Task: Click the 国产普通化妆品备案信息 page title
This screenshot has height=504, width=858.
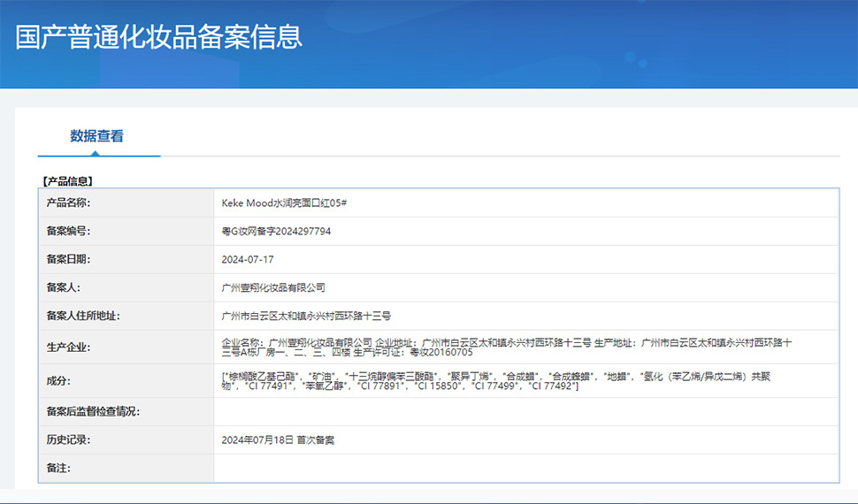Action: point(159,36)
